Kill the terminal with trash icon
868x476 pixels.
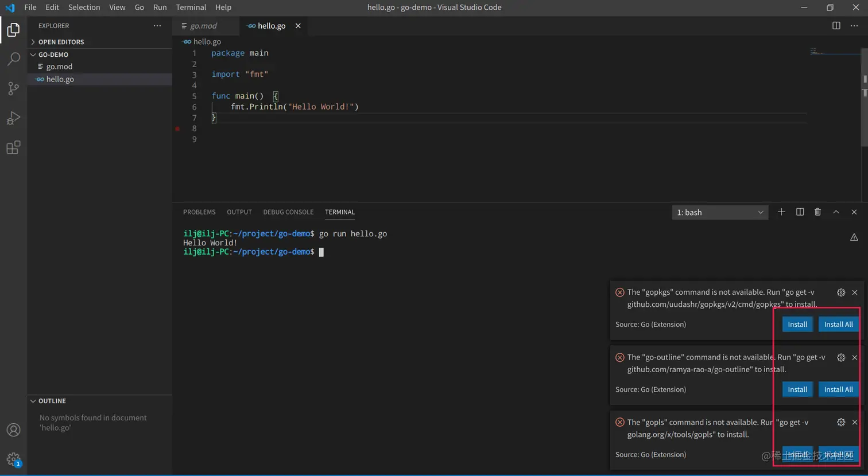point(817,212)
